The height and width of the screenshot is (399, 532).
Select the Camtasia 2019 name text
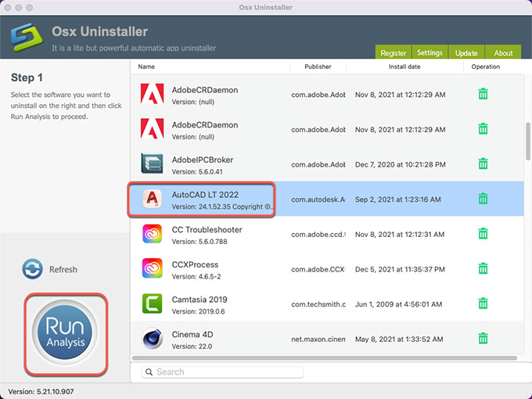click(x=199, y=300)
